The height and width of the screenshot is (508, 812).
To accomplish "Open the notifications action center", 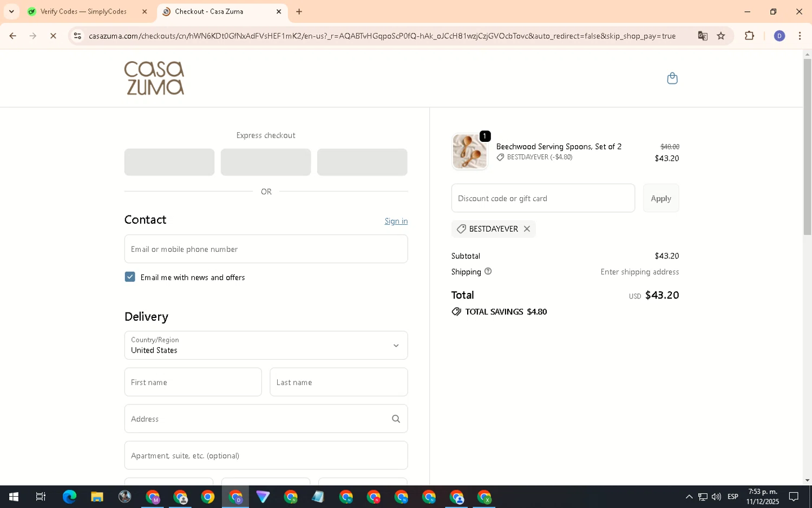I will tap(794, 497).
